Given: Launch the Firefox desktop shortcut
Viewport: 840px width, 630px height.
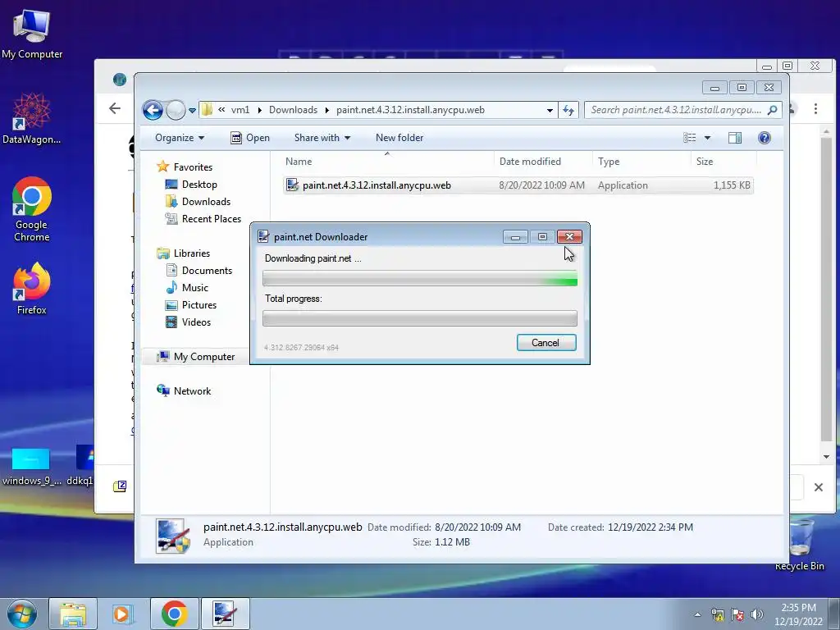Looking at the screenshot, I should pos(32,290).
